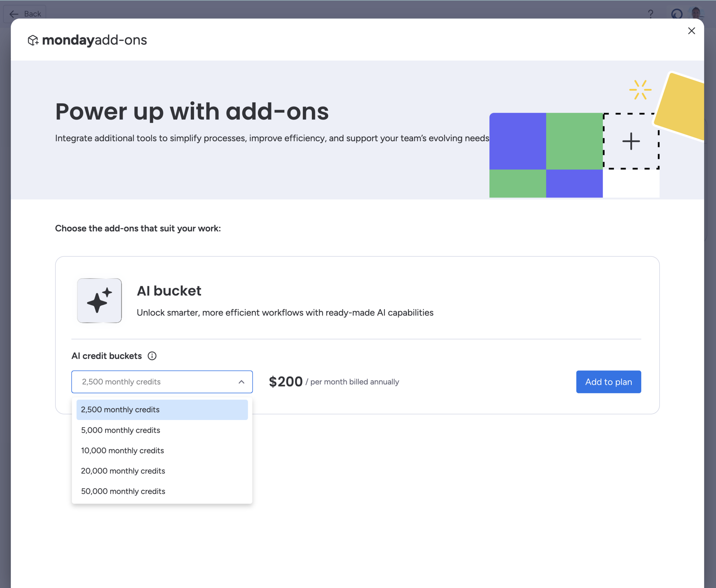The image size is (716, 588).
Task: Click the 'Integrate additional tools' subtitle text
Action: [272, 138]
